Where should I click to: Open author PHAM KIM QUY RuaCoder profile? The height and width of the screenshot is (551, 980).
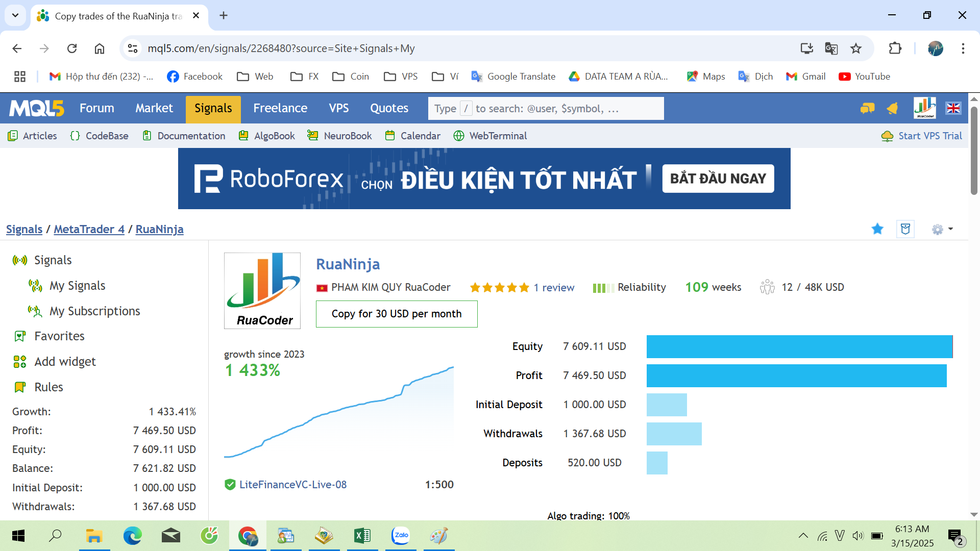(390, 287)
